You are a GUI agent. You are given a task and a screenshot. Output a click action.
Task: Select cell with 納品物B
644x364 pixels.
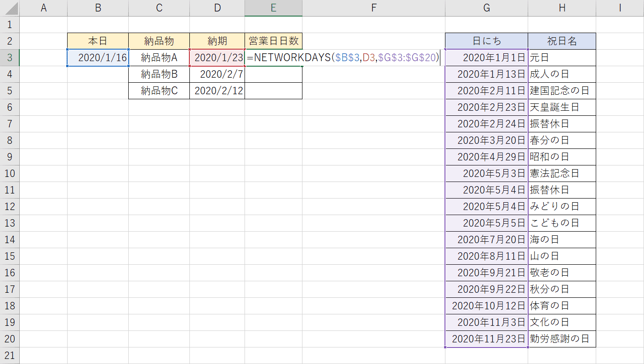159,74
